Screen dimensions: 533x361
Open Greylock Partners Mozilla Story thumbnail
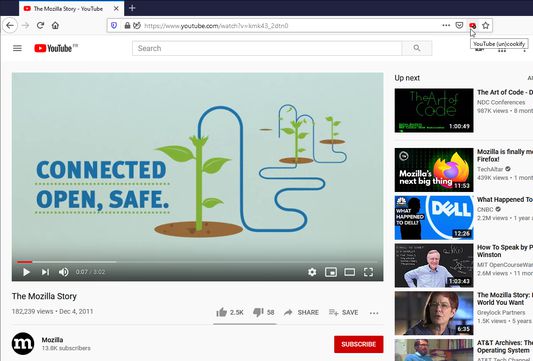(x=434, y=313)
